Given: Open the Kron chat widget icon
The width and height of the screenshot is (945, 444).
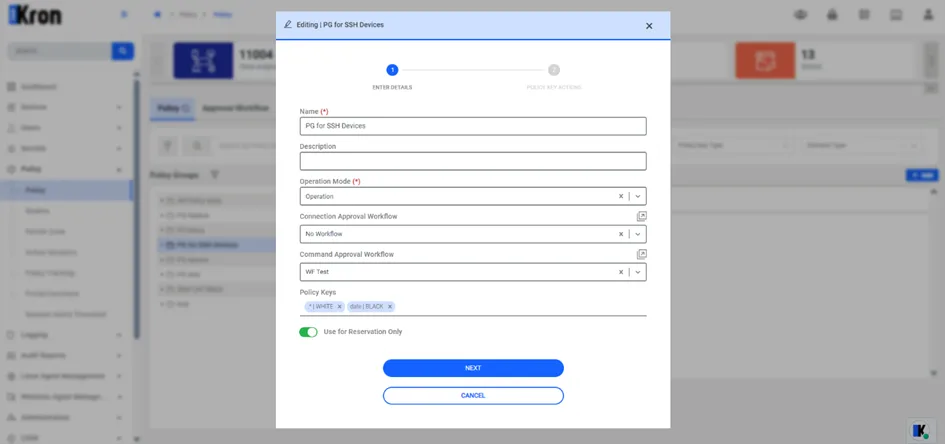Looking at the screenshot, I should (920, 430).
